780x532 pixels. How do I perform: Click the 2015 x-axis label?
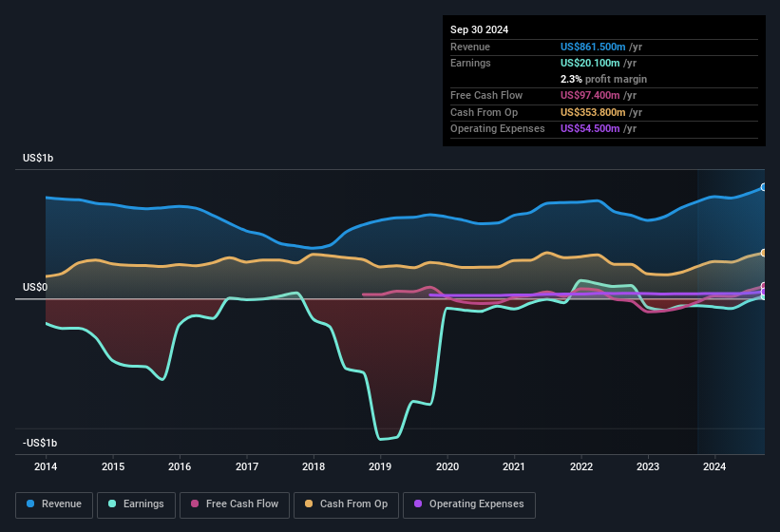113,466
